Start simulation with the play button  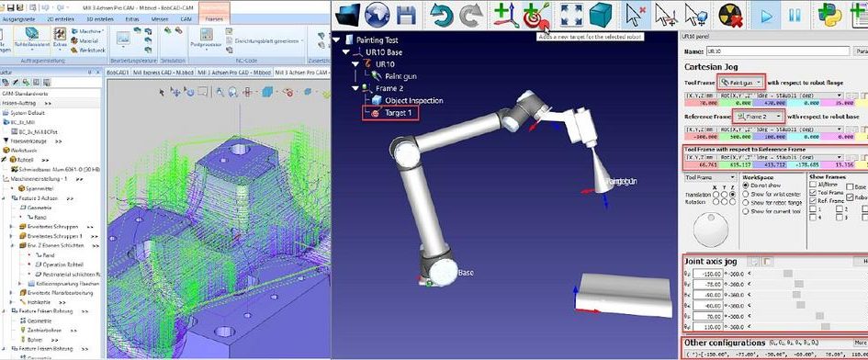tap(767, 16)
